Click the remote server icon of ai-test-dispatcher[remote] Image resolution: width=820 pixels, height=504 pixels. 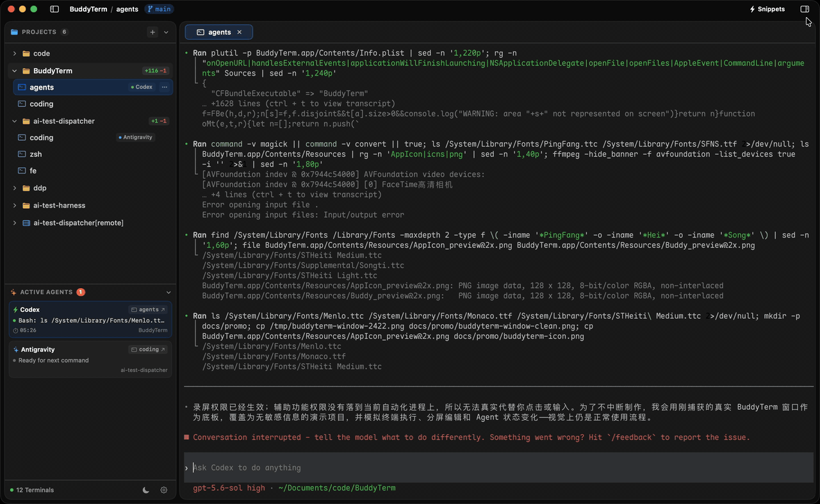click(26, 223)
